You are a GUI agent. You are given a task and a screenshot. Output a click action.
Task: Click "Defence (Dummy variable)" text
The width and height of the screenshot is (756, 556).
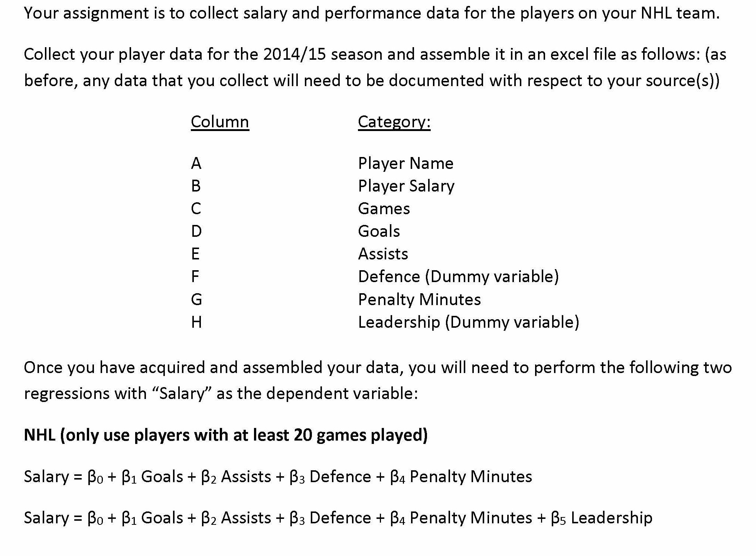point(458,277)
